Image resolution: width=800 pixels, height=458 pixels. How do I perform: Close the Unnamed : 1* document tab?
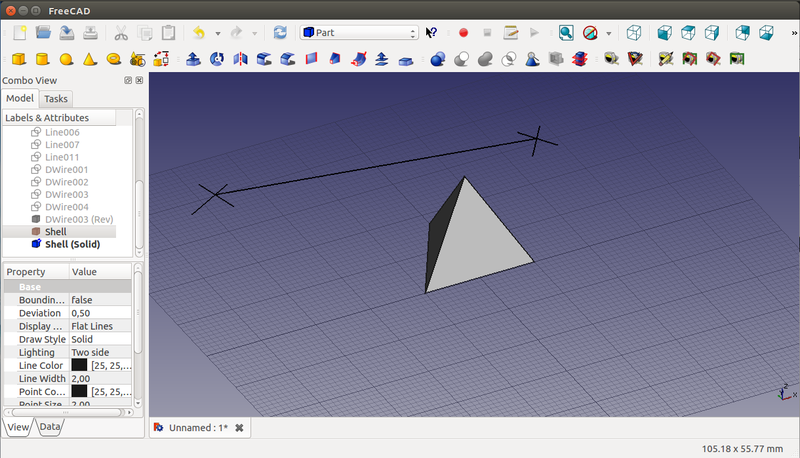(240, 428)
